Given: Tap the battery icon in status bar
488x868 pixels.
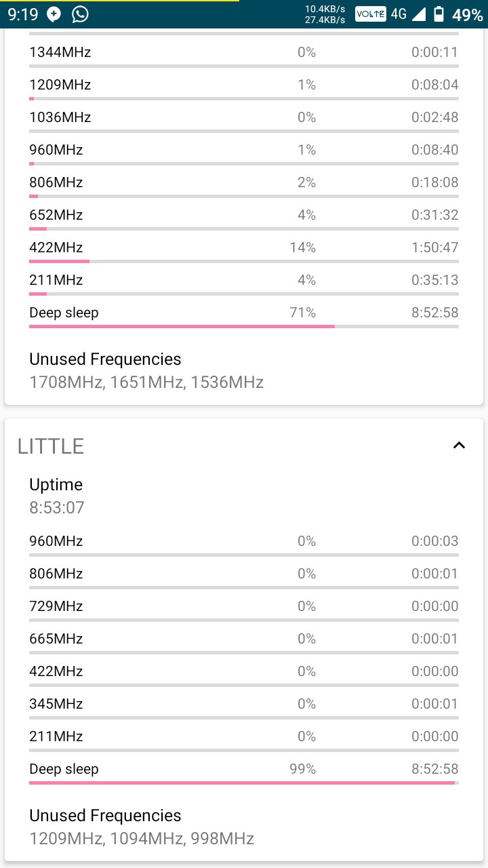Looking at the screenshot, I should (439, 14).
